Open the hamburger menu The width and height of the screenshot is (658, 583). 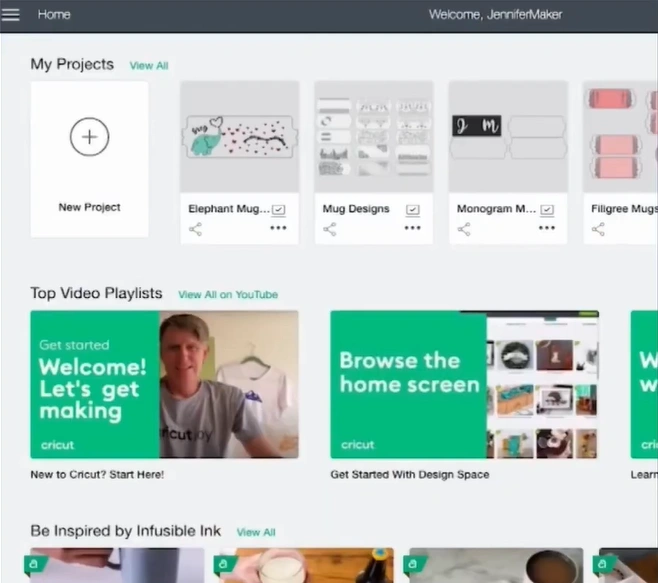click(10, 15)
